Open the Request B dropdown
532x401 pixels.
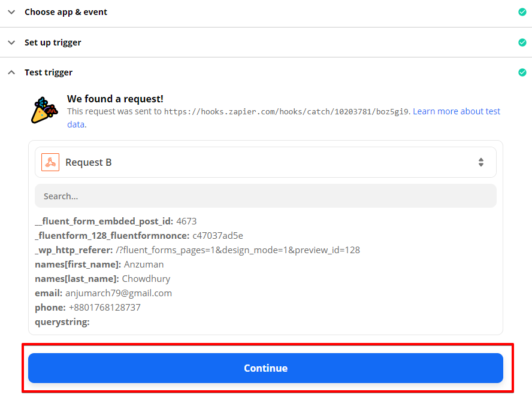(265, 162)
